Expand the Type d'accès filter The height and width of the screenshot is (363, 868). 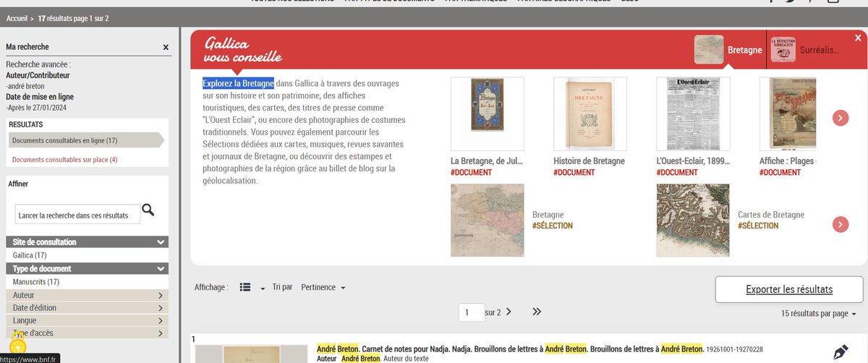[x=87, y=333]
